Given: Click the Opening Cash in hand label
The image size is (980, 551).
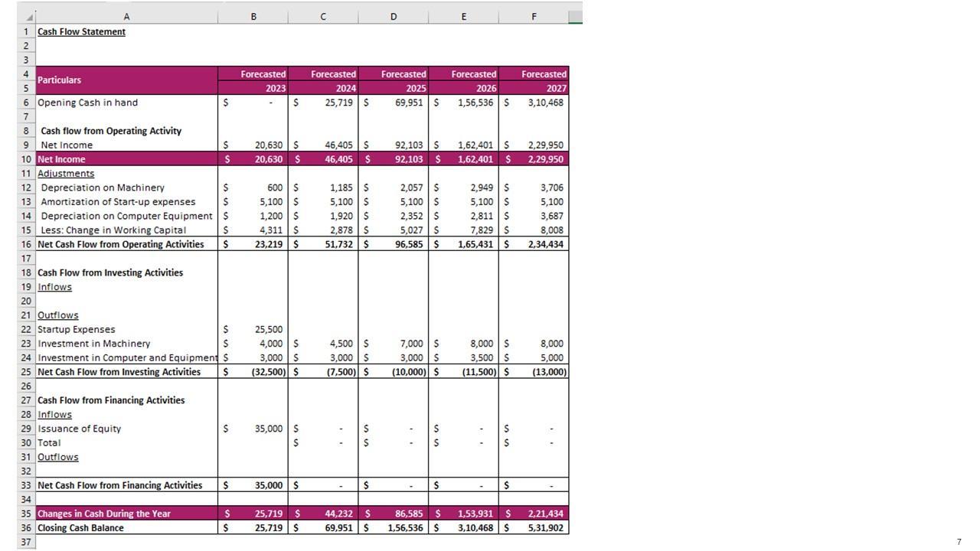Looking at the screenshot, I should tap(88, 103).
